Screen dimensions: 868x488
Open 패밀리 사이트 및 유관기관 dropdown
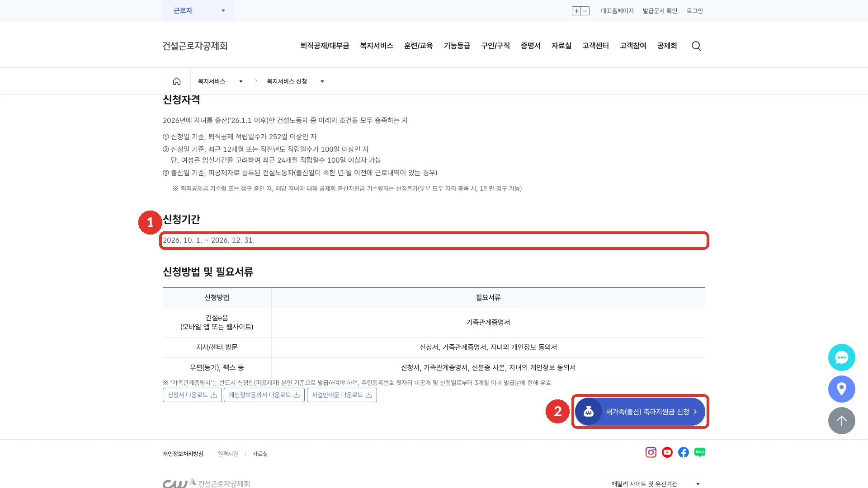[x=656, y=483]
